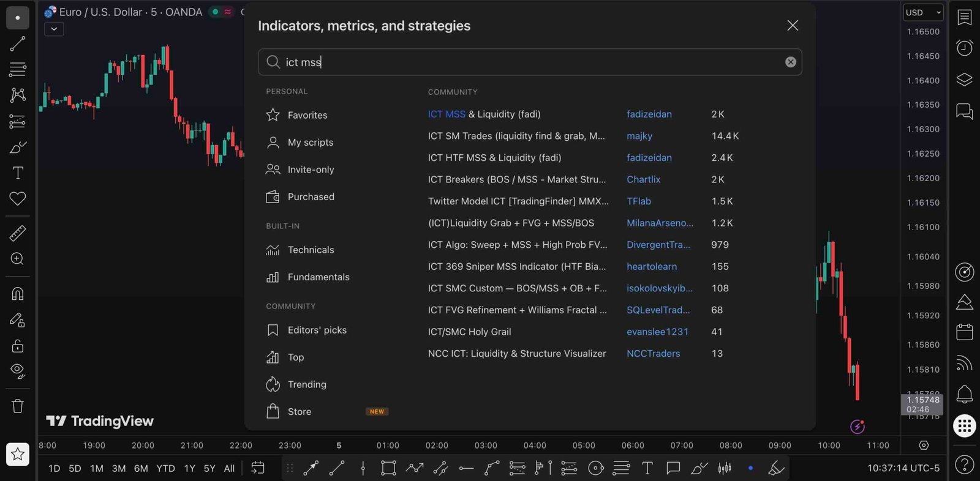Activate the zoom in magnifier tool

click(18, 259)
